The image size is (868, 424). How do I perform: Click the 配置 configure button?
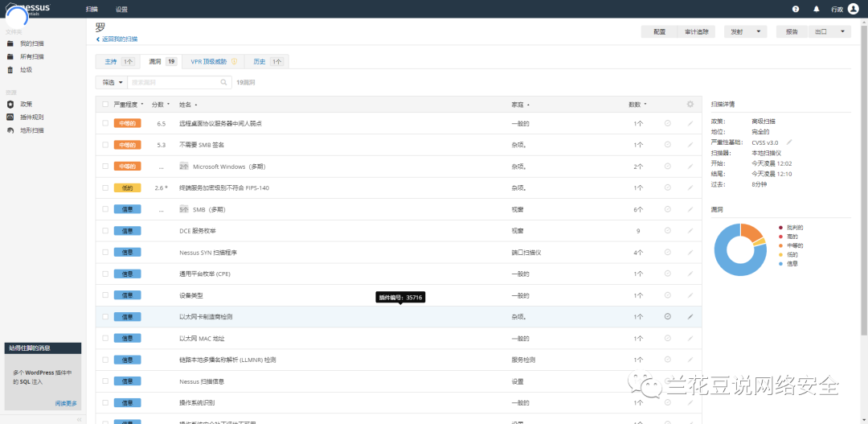(x=659, y=31)
